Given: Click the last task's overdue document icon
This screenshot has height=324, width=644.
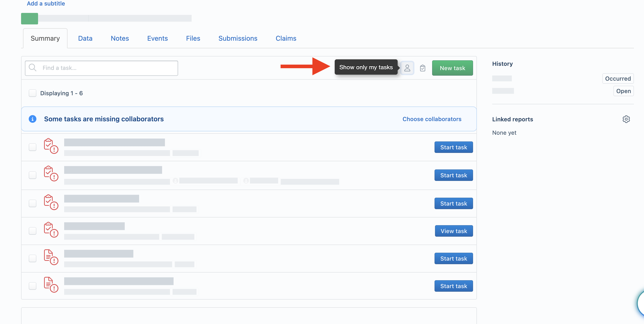Looking at the screenshot, I should [x=51, y=285].
